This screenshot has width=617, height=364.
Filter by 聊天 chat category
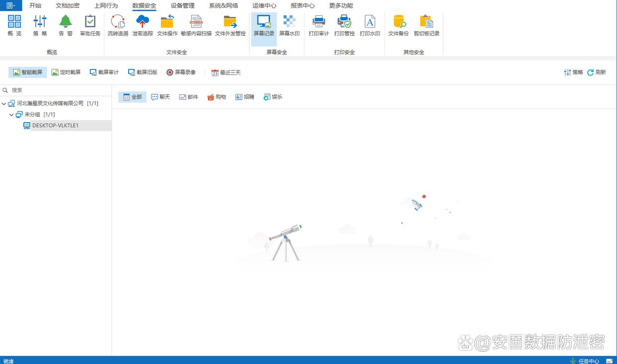tap(160, 97)
